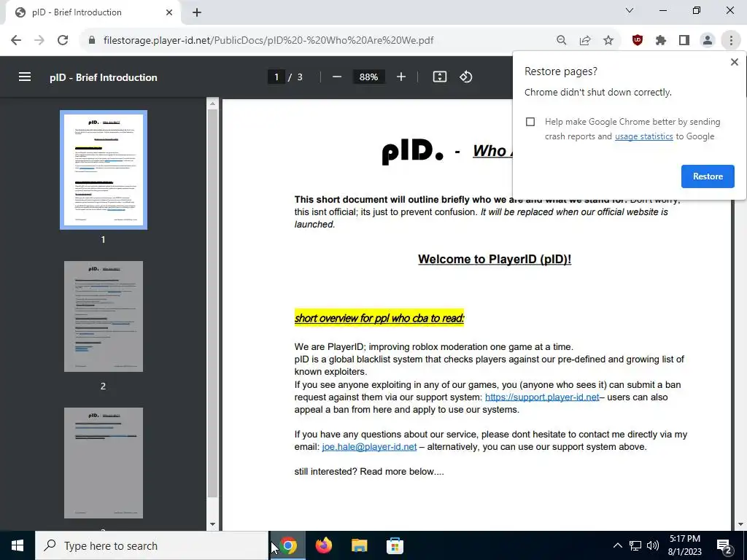This screenshot has height=560, width=747.
Task: Reload the current PDF page
Action: [x=63, y=41]
